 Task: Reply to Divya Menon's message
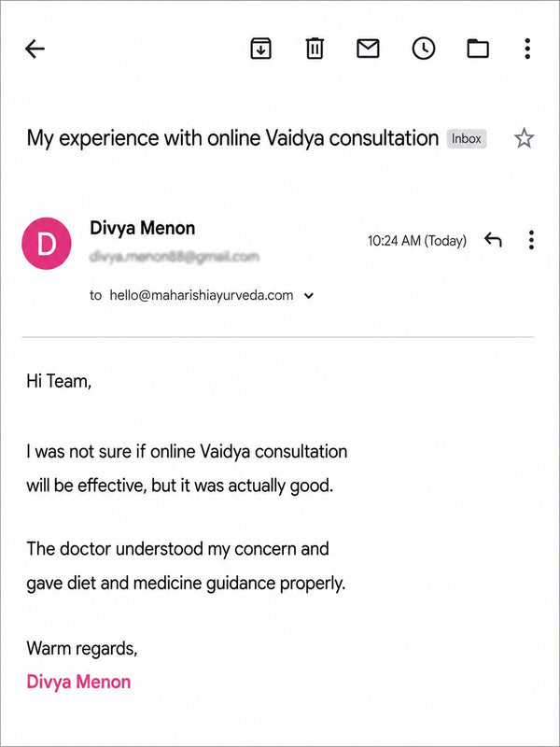pos(493,240)
